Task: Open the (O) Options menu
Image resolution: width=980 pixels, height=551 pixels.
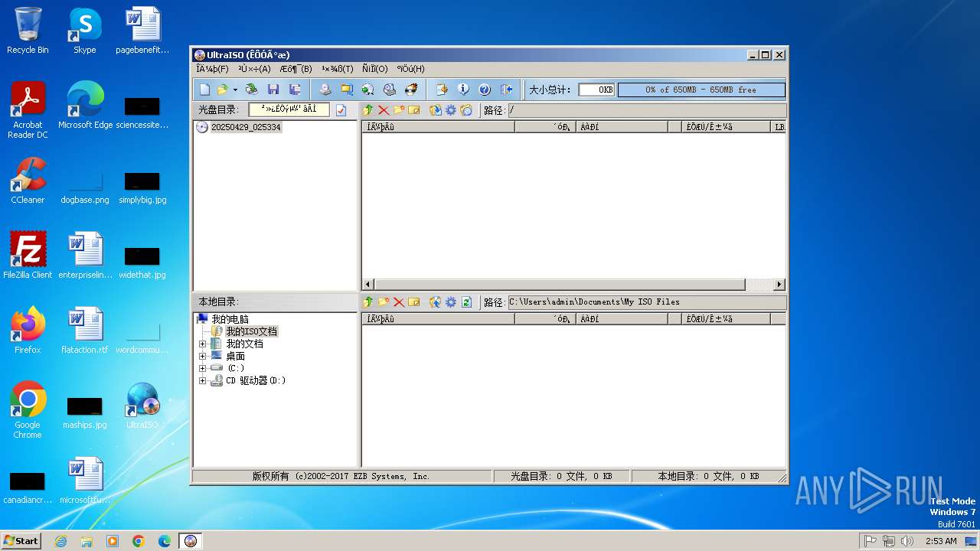Action: [375, 69]
